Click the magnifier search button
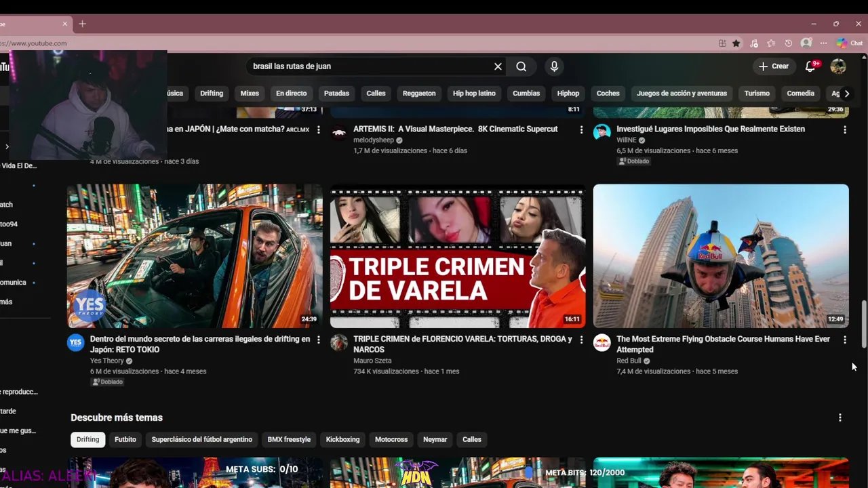 [521, 66]
